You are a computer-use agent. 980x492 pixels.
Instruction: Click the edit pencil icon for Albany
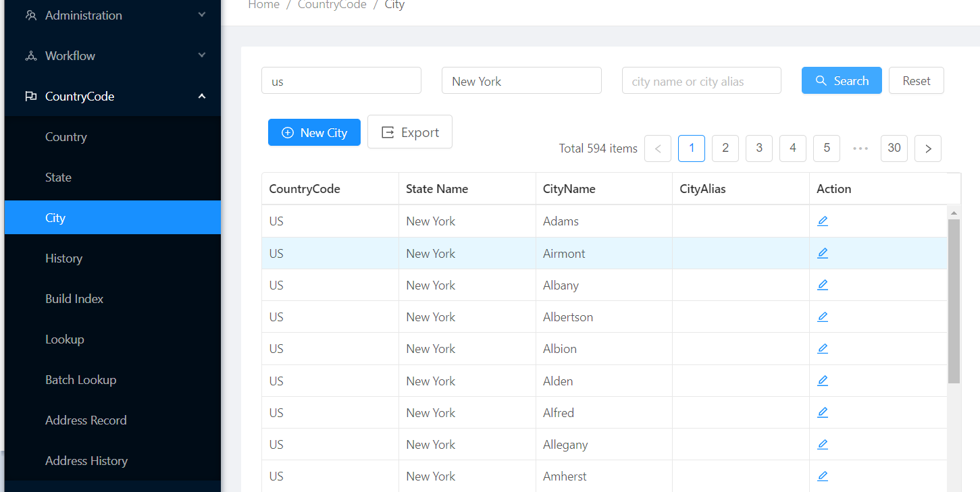822,285
